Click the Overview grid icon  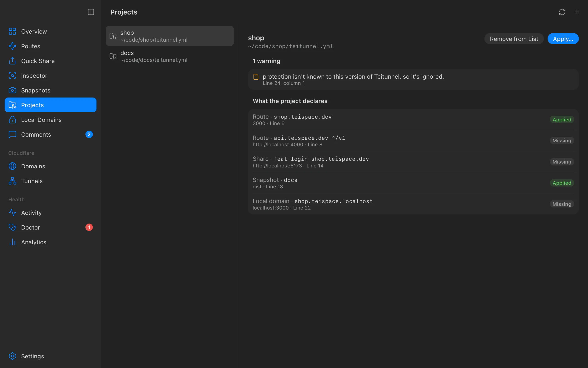coord(12,32)
